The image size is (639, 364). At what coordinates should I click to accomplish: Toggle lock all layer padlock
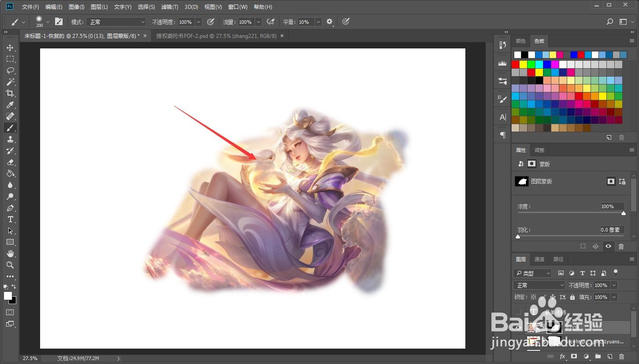572,297
